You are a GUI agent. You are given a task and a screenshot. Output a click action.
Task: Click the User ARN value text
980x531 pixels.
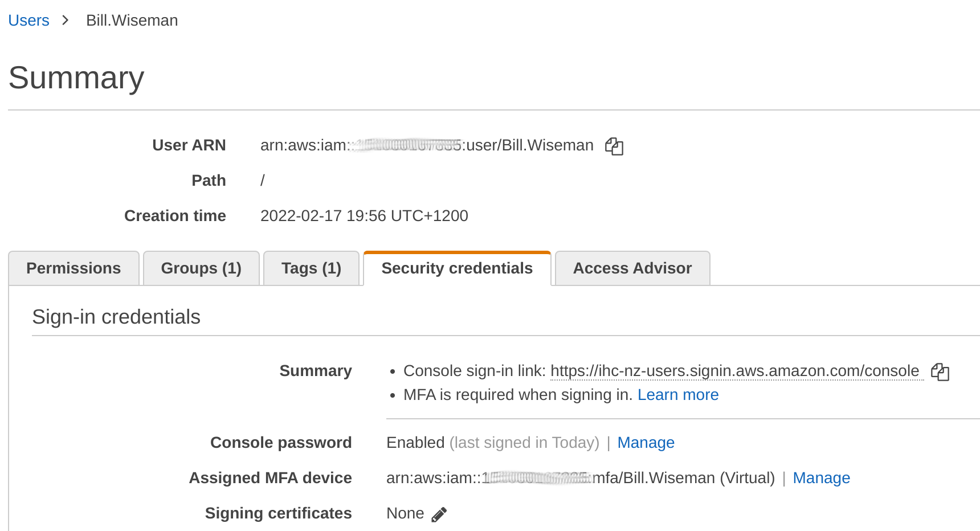point(427,145)
